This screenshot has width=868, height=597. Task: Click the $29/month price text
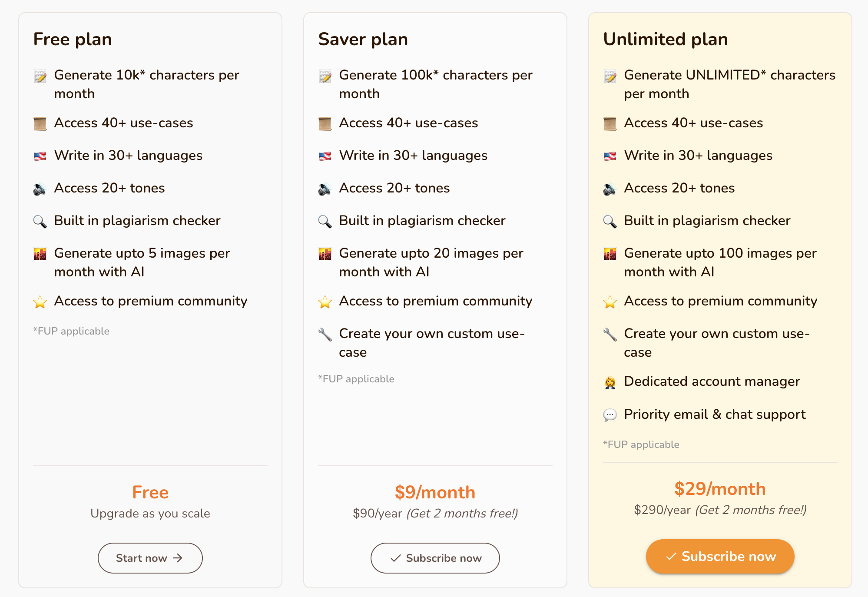pyautogui.click(x=720, y=489)
